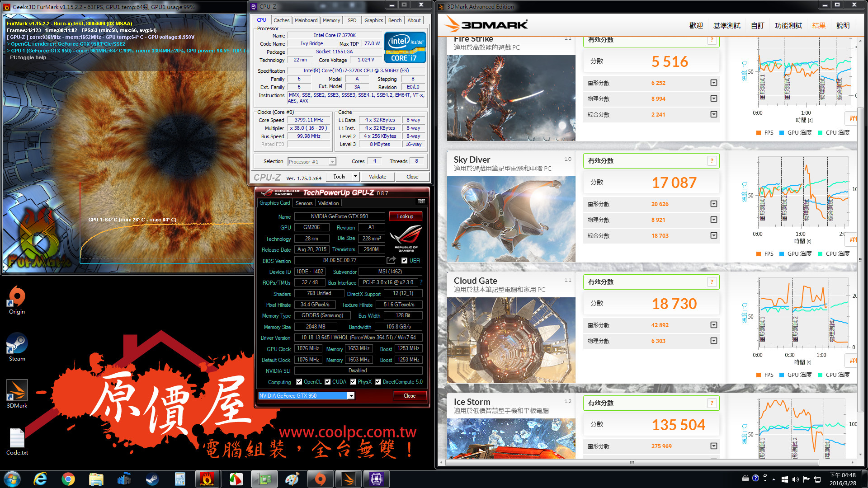The image size is (868, 488).
Task: Toggle the PhysX checkbox in GPU-Z
Action: (x=353, y=382)
